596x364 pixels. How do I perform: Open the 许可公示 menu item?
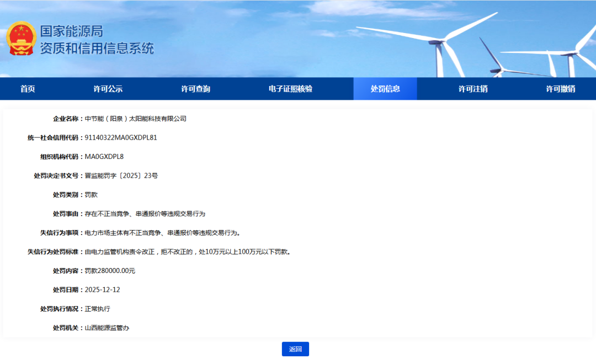click(108, 89)
